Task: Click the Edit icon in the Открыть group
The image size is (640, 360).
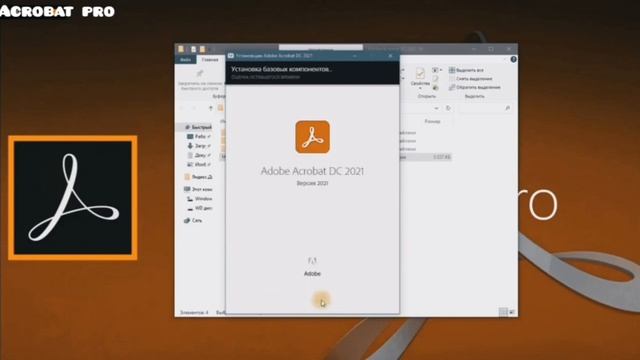Action: click(x=436, y=79)
